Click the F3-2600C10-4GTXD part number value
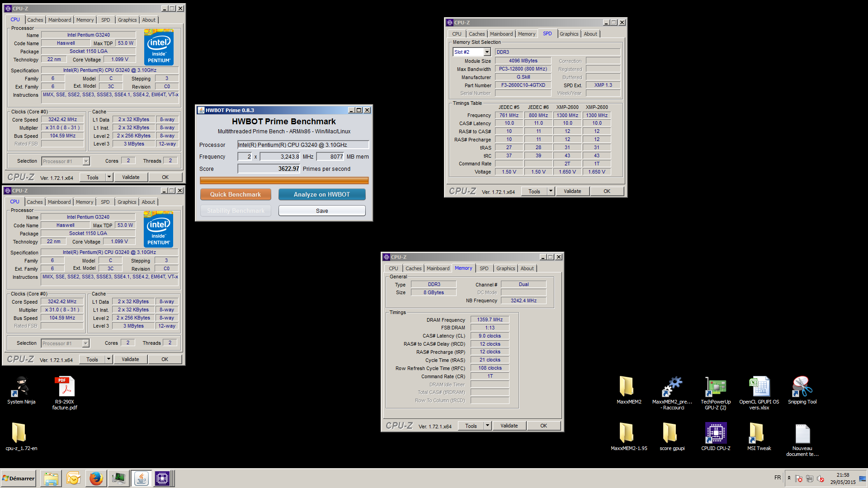Screen dimensions: 868x488 tap(523, 85)
